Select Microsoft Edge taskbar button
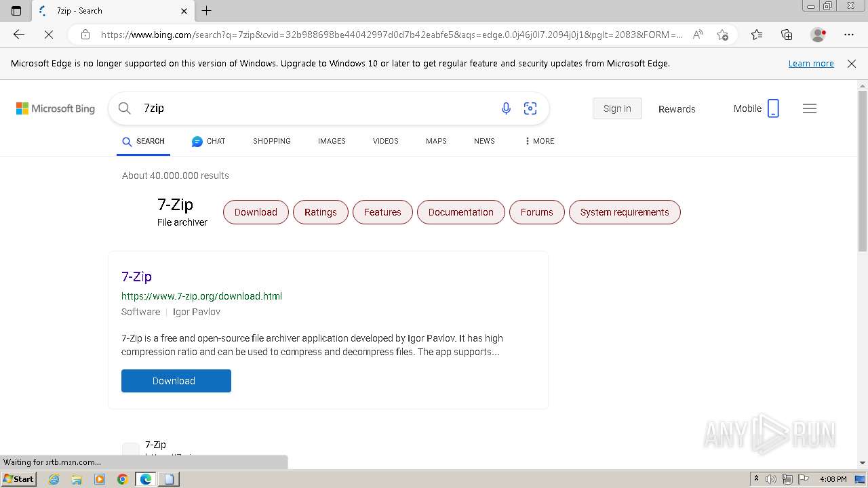 click(145, 479)
